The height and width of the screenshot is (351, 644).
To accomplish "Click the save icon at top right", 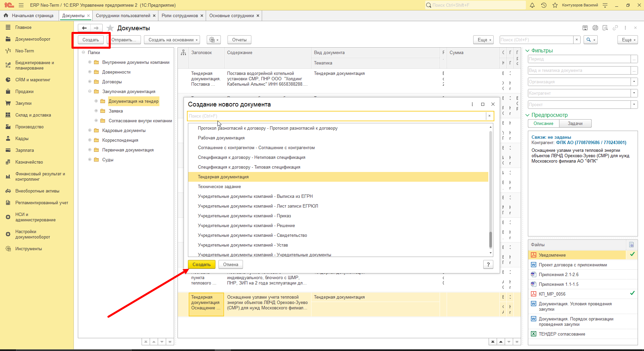I will (x=585, y=28).
